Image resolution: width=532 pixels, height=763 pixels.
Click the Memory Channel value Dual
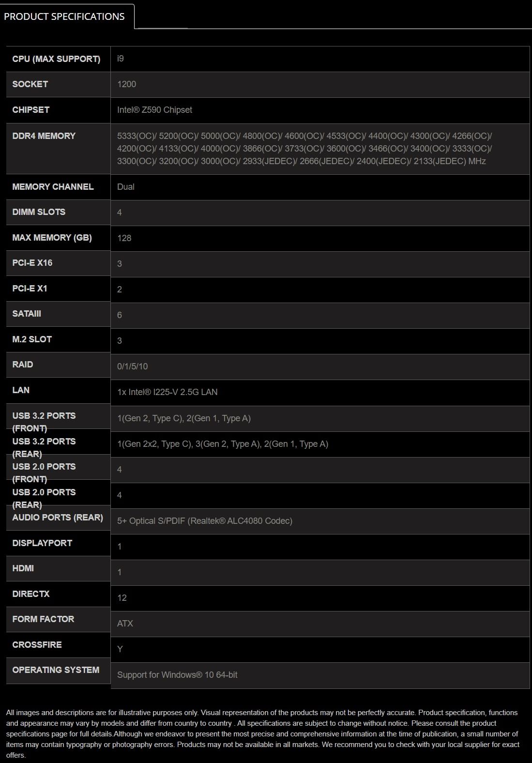126,187
